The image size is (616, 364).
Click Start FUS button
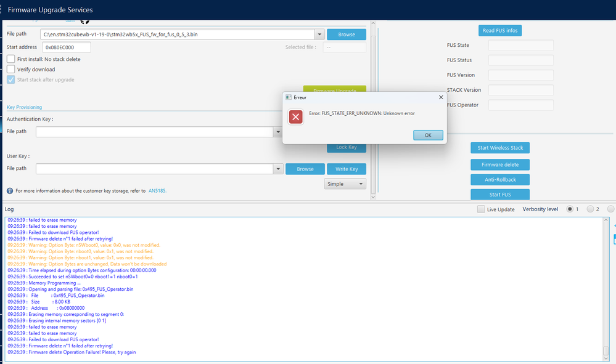pos(500,195)
